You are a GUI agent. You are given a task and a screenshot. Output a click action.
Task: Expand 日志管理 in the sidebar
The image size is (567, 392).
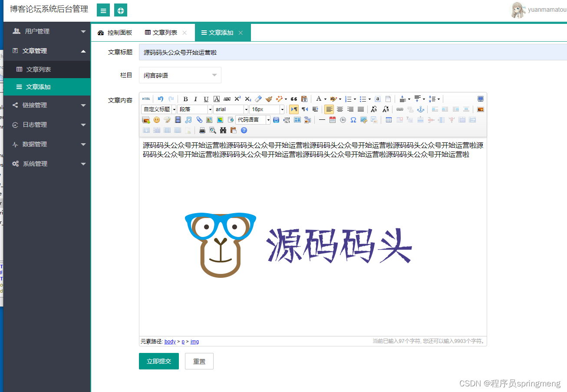47,125
